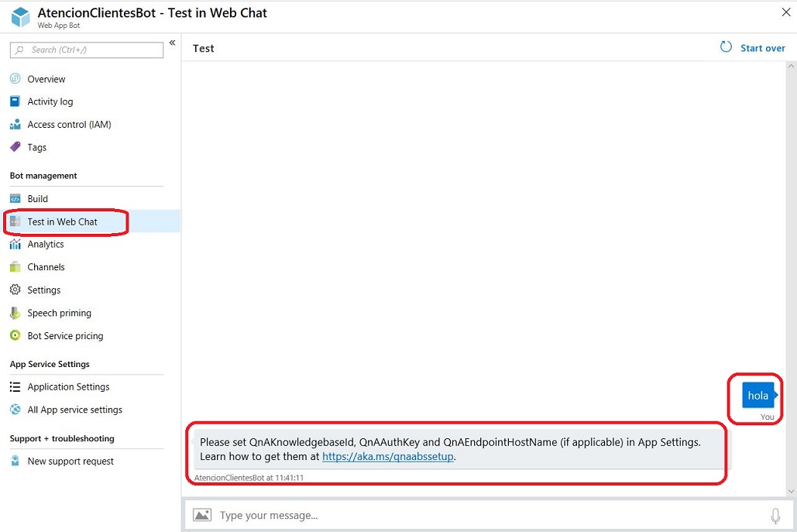Follow the https://aka.ms/qnaabssetup link
The image size is (797, 532).
tap(387, 456)
